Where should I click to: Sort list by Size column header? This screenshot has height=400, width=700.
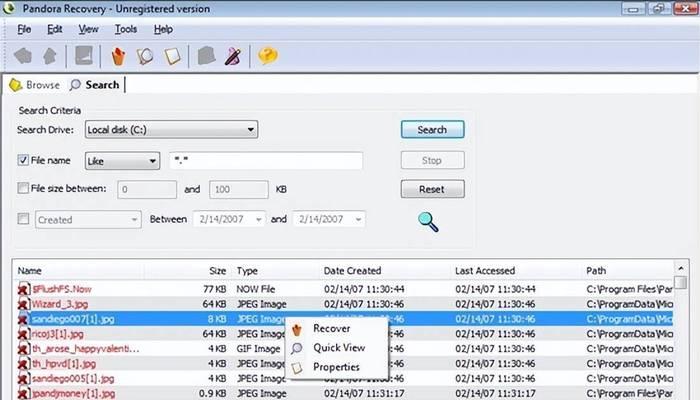pyautogui.click(x=217, y=271)
